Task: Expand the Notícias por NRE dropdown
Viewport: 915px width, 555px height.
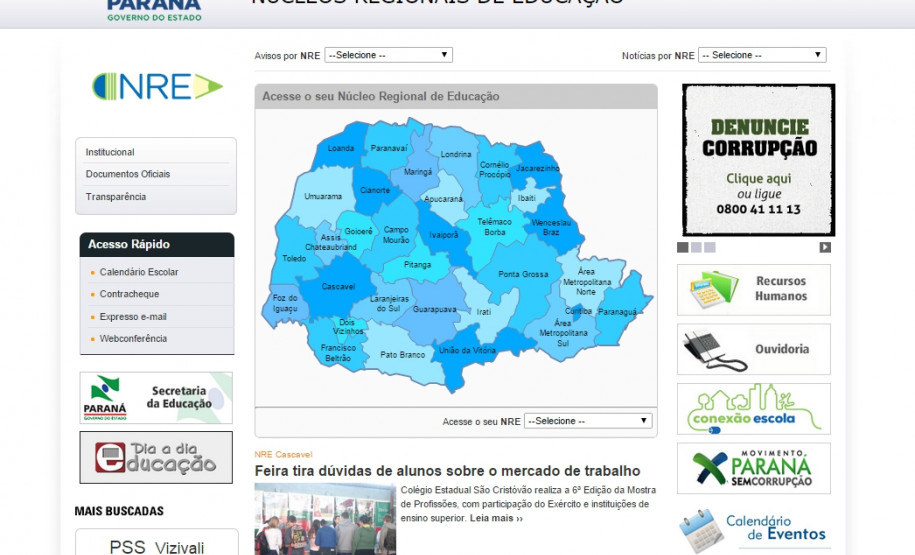Action: [x=762, y=55]
